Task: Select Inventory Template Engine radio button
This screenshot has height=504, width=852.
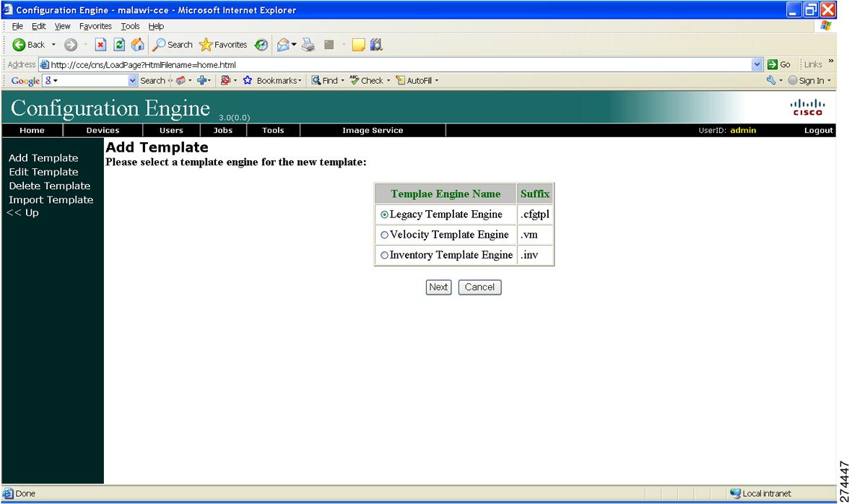Action: click(x=384, y=256)
